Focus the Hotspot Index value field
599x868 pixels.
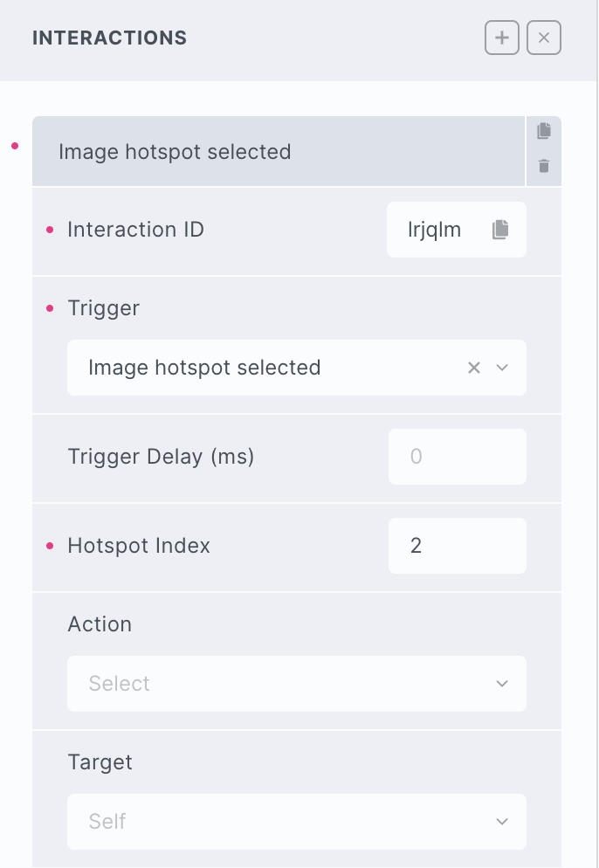coord(457,547)
